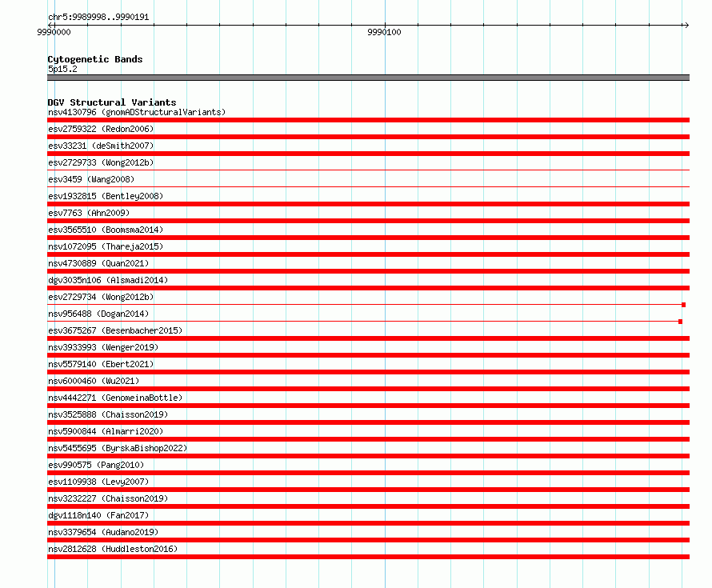Select the nsv4442271 (GenomeinaBottle) label
Image resolution: width=712 pixels, height=588 pixels.
pyautogui.click(x=115, y=398)
